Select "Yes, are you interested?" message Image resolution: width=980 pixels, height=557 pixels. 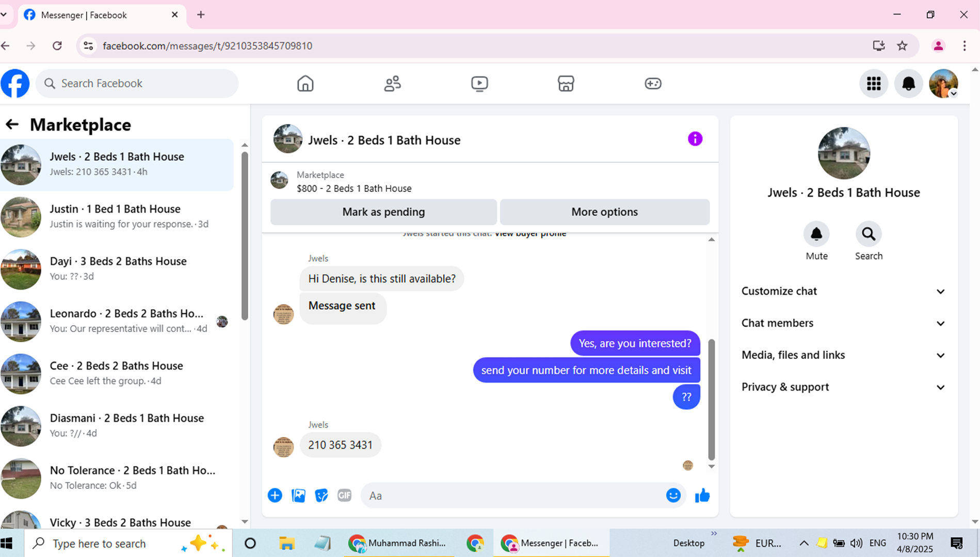point(635,343)
